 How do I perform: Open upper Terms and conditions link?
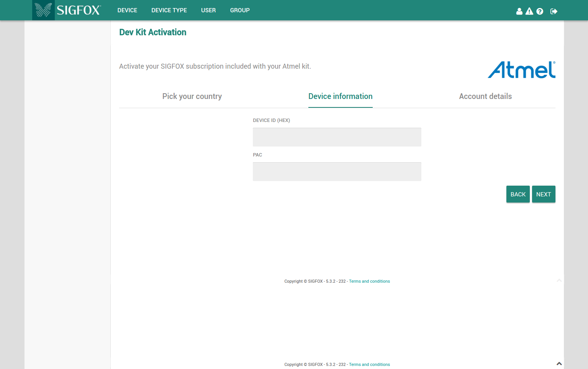tap(369, 281)
